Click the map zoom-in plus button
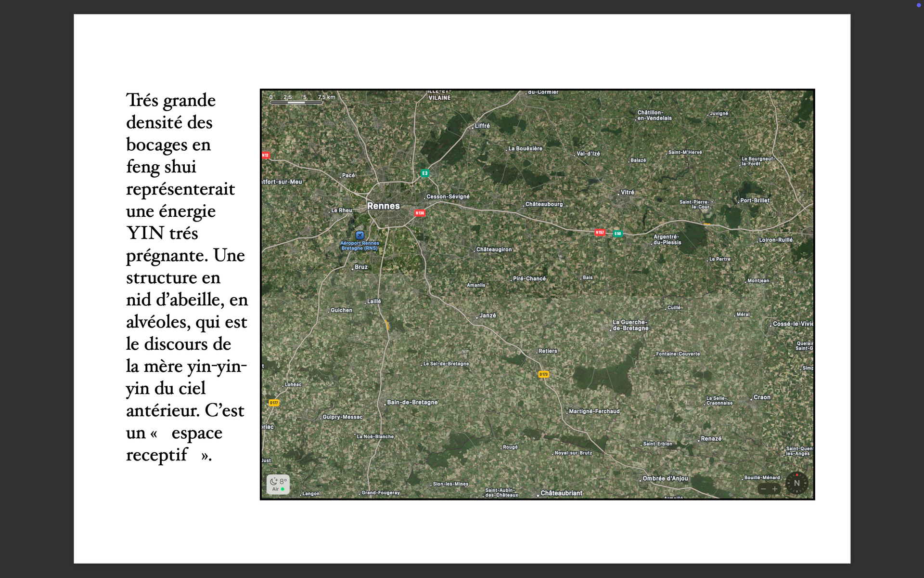 [x=775, y=489]
